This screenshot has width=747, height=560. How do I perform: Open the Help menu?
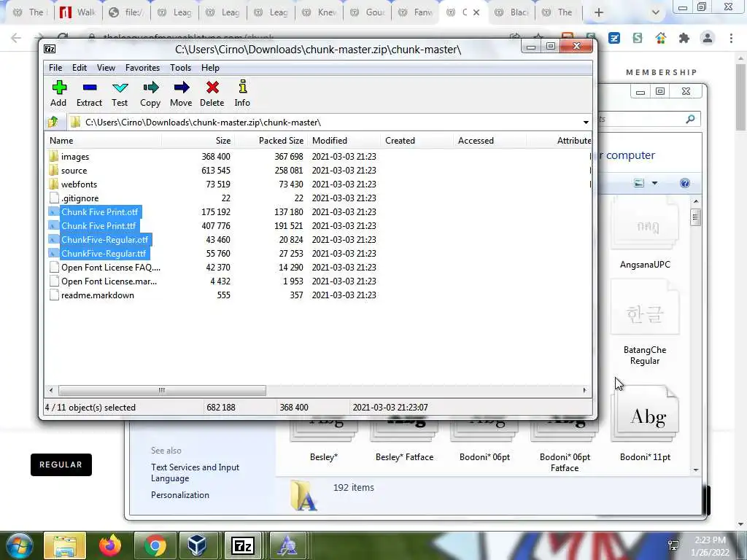click(x=210, y=68)
